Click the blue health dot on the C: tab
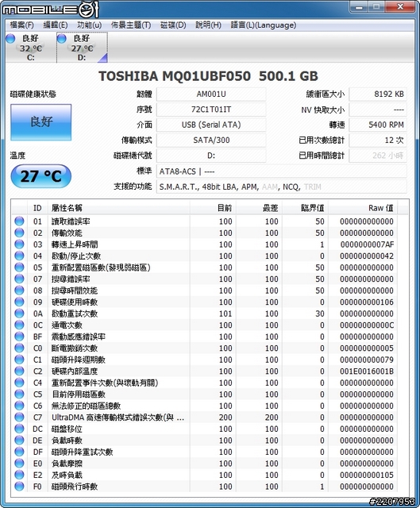The height and width of the screenshot is (508, 420). click(x=10, y=38)
